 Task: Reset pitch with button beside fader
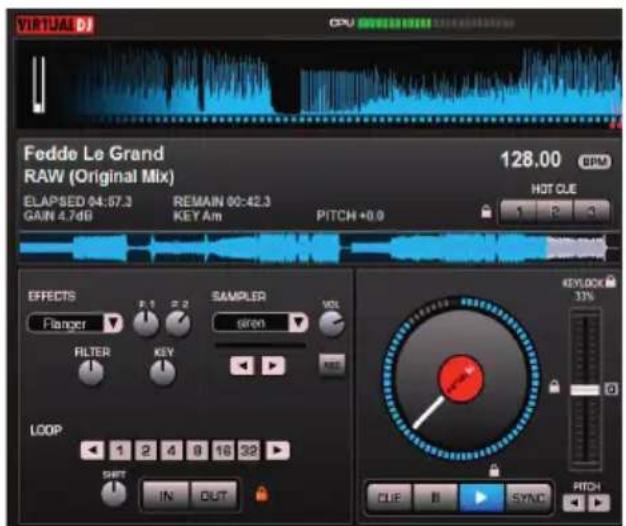(611, 389)
